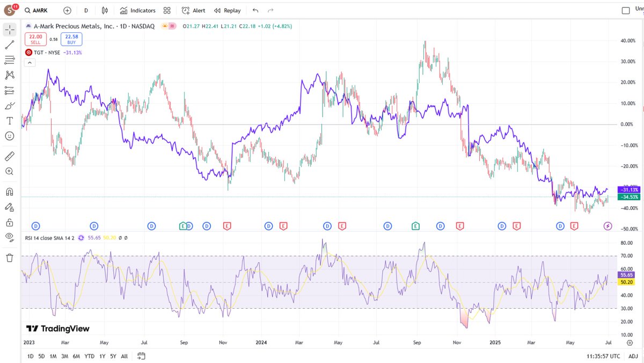Click the TGT · NYSE comparison legend

(47, 53)
